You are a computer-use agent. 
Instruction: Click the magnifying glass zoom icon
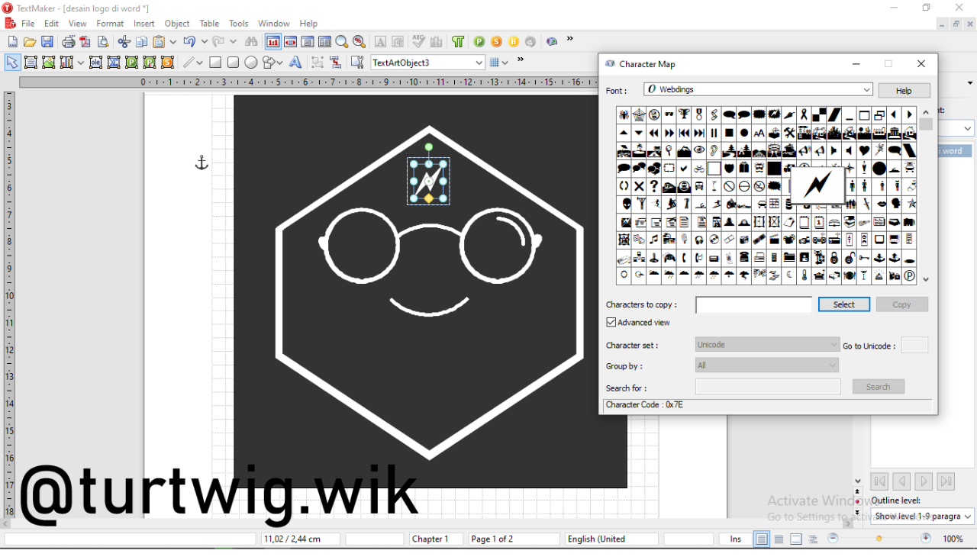(342, 42)
